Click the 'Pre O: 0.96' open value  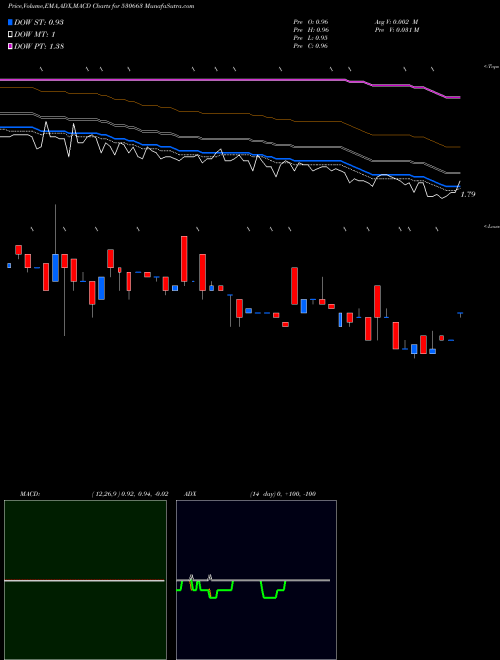[x=311, y=22]
